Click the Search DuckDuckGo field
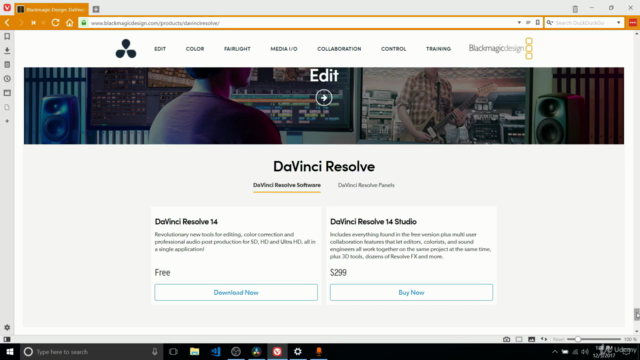The width and height of the screenshot is (640, 360). tap(584, 23)
